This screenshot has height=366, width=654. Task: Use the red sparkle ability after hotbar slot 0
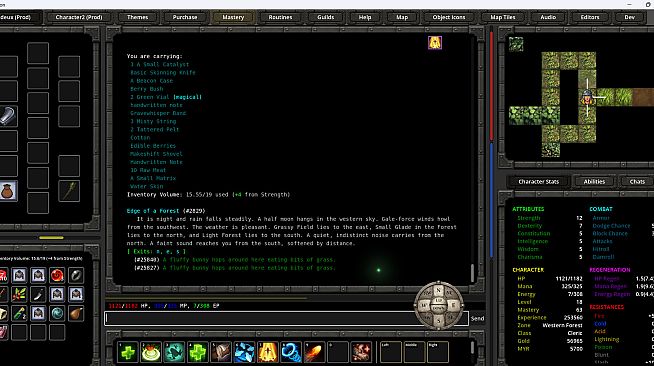point(361,352)
